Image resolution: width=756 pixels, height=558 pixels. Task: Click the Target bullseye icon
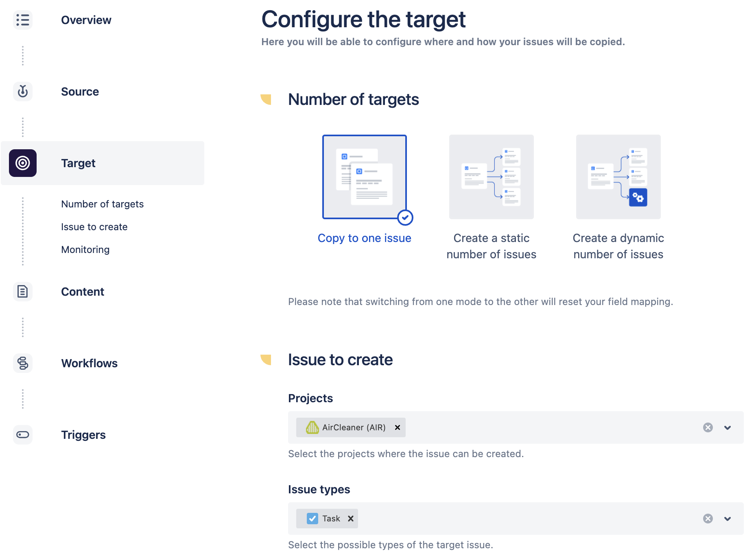pyautogui.click(x=23, y=163)
